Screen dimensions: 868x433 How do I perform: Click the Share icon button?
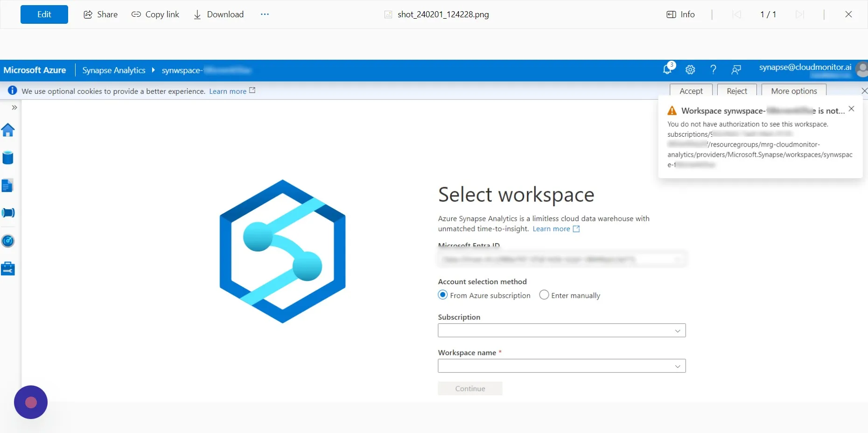pos(100,14)
